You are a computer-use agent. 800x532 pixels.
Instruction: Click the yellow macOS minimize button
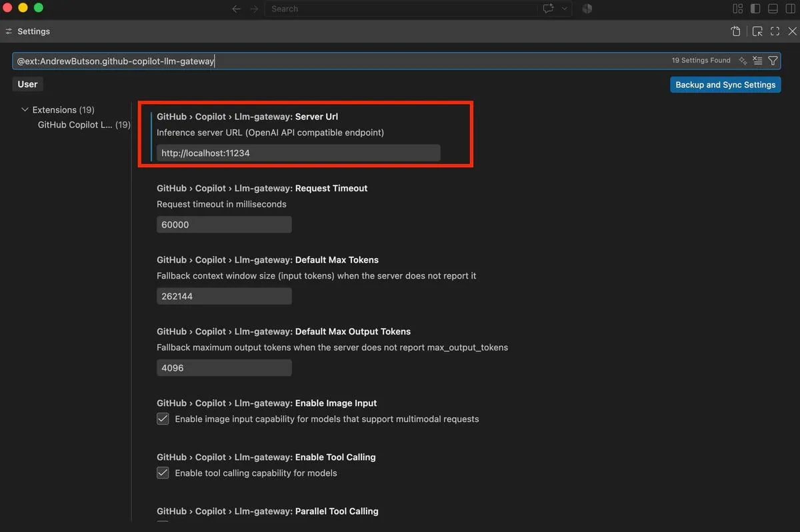23,8
